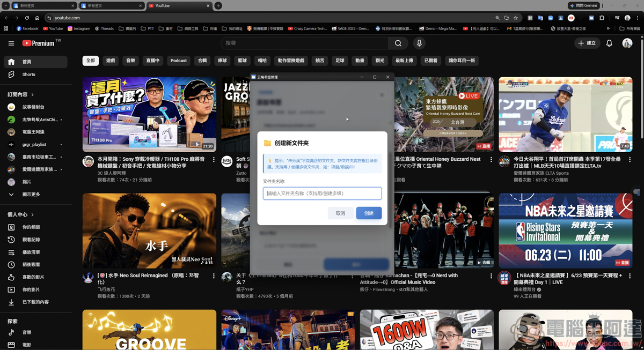This screenshot has height=350, width=644.
Task: Open 稍後觀看 watch later in sidebar
Action: click(x=36, y=264)
